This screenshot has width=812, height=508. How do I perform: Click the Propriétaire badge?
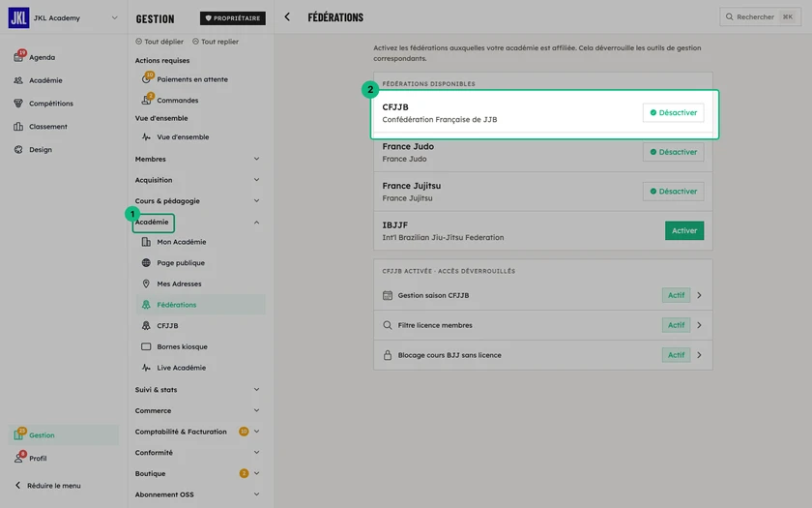tap(233, 18)
